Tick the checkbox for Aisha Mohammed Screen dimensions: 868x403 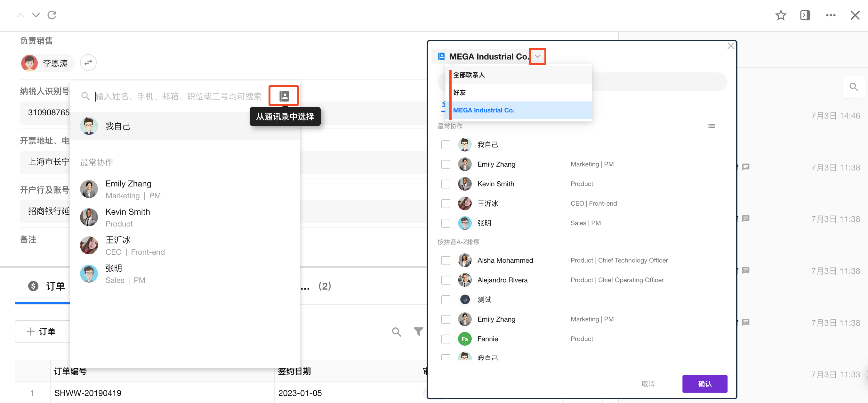click(446, 260)
